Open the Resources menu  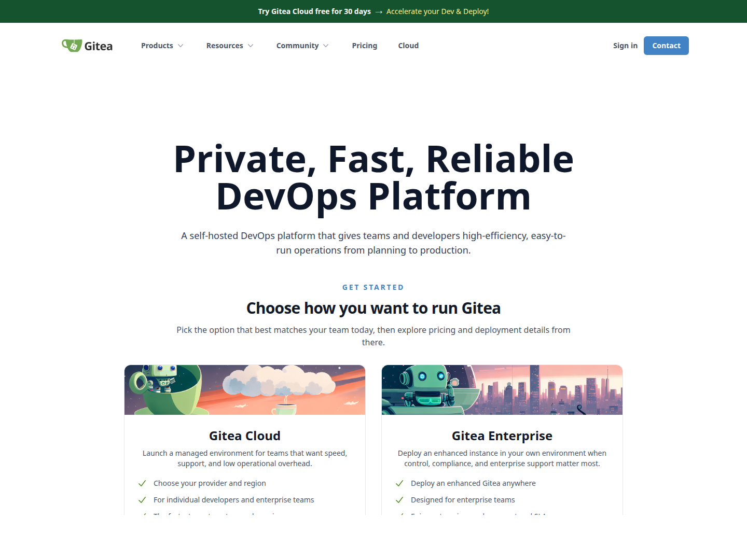tap(230, 46)
